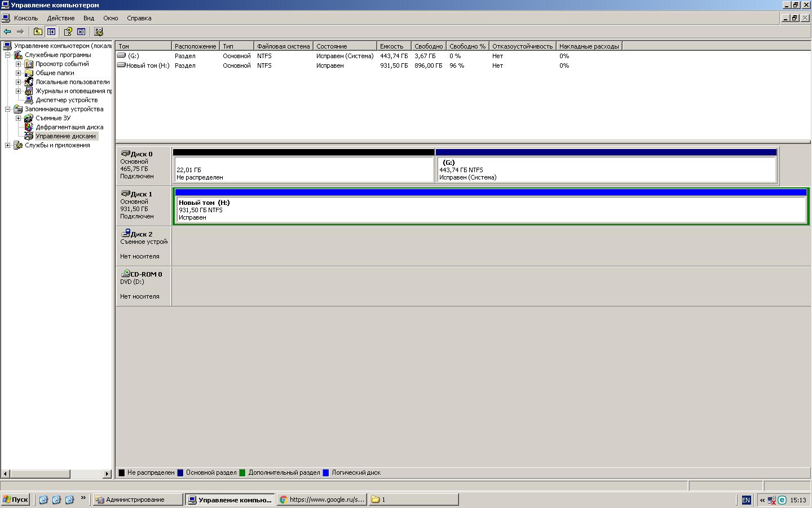Open the Действие menu

[61, 18]
